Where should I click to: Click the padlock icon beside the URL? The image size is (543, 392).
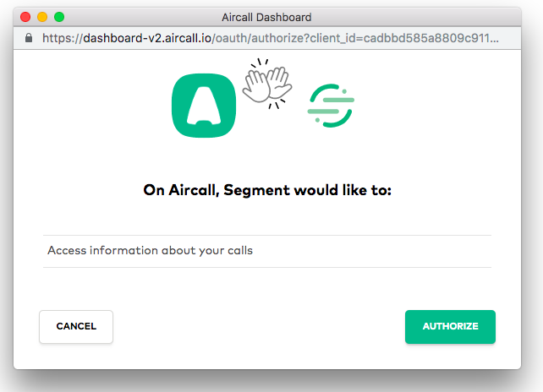30,38
